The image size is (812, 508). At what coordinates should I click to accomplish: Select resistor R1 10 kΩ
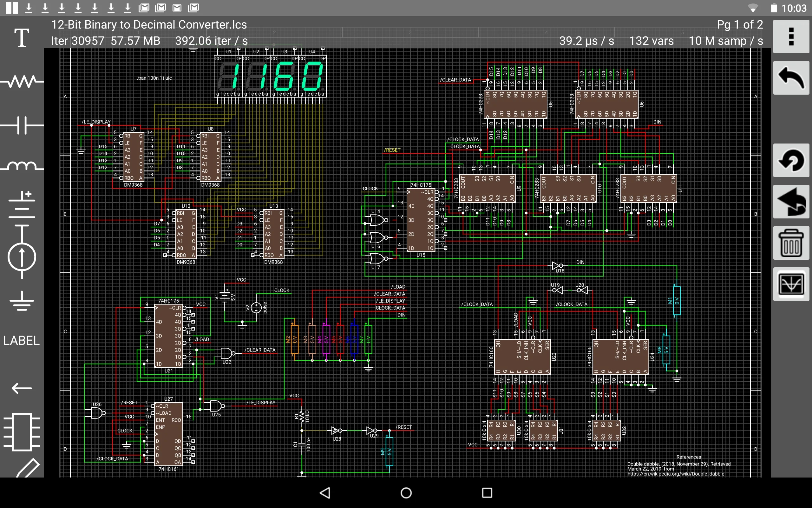[302, 416]
